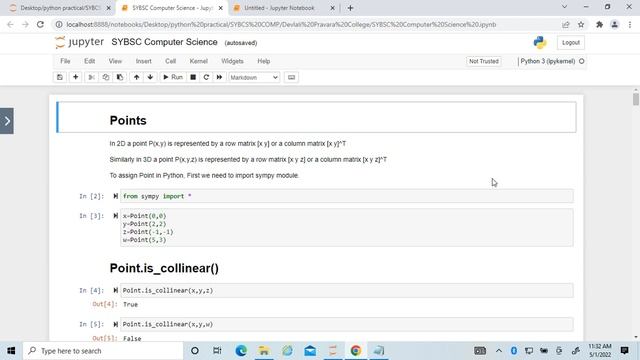640x360 pixels.
Task: Click the Not Trusted button
Action: pyautogui.click(x=484, y=61)
